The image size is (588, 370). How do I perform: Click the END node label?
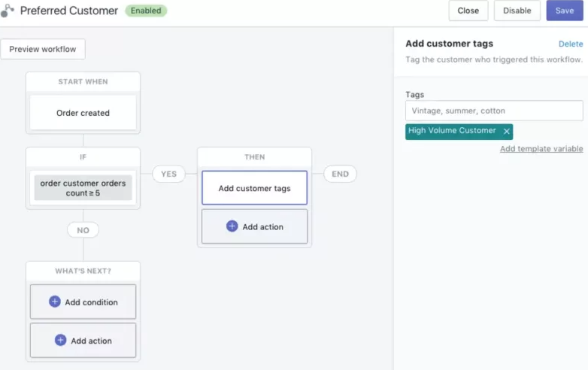pos(340,174)
